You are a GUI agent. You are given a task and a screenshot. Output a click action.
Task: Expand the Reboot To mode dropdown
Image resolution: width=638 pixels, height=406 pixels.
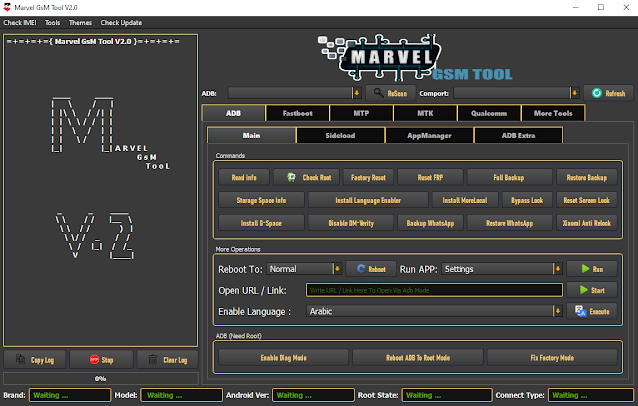pyautogui.click(x=337, y=269)
